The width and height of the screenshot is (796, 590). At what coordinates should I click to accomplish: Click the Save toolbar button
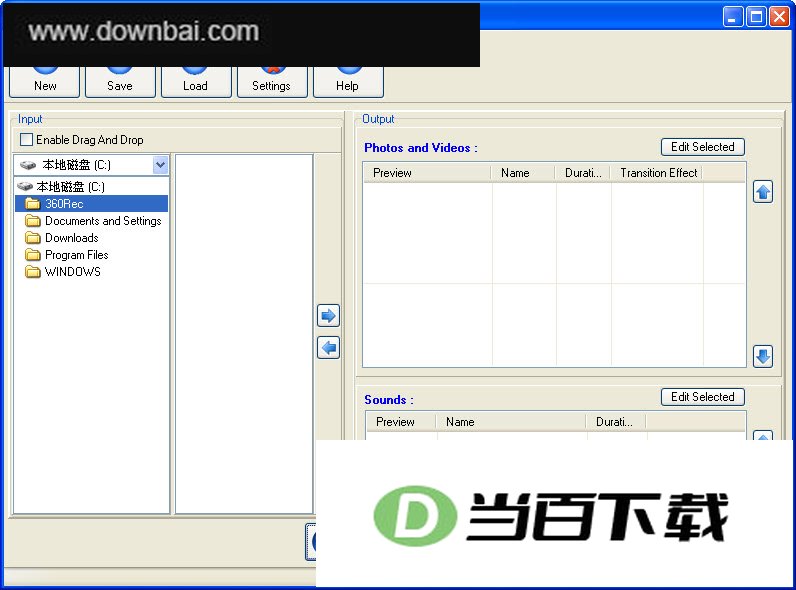coord(120,82)
